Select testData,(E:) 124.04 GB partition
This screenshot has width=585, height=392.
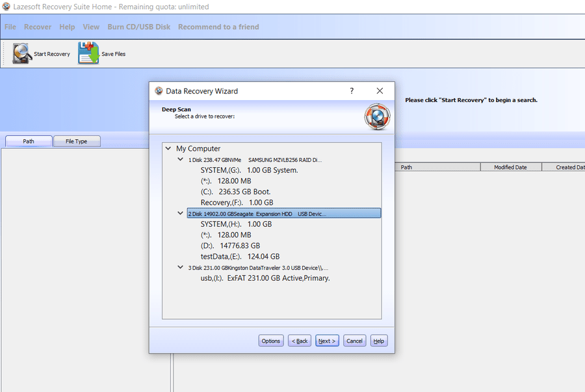point(240,257)
